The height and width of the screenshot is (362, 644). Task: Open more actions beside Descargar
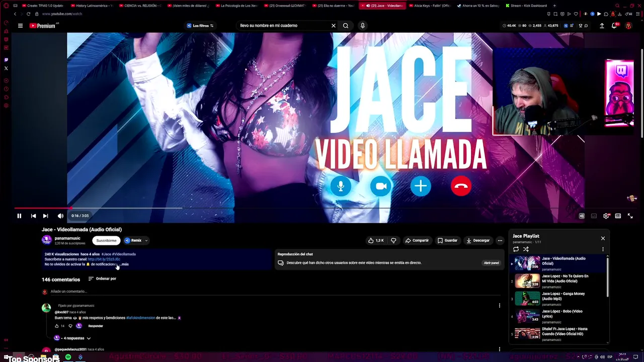tap(500, 240)
